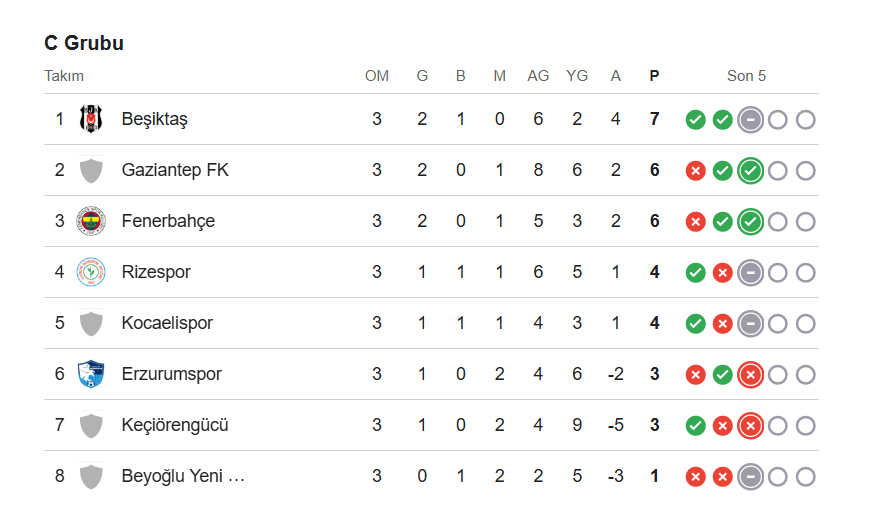The height and width of the screenshot is (525, 886).
Task: Select the Kocaelispor team name
Action: point(167,323)
